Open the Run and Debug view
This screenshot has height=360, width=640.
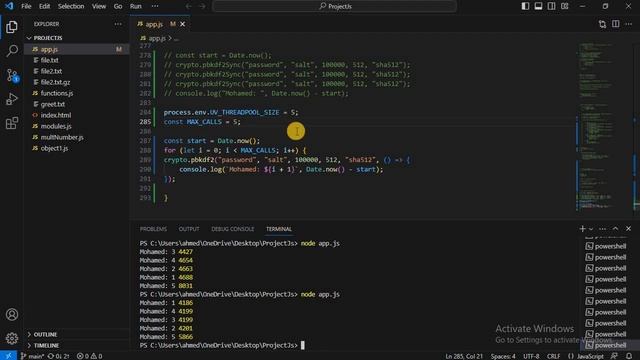point(12,99)
